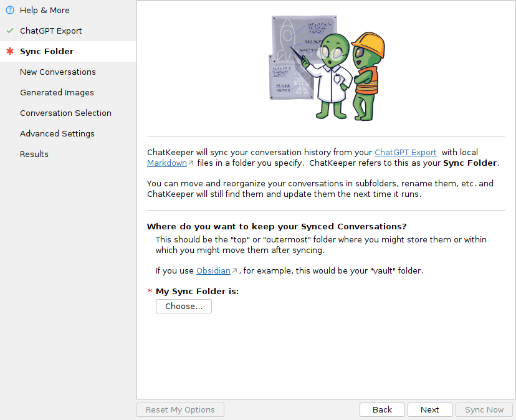Follow the ChatGPT Export hyperlink in the description
The height and width of the screenshot is (420, 516).
click(405, 152)
